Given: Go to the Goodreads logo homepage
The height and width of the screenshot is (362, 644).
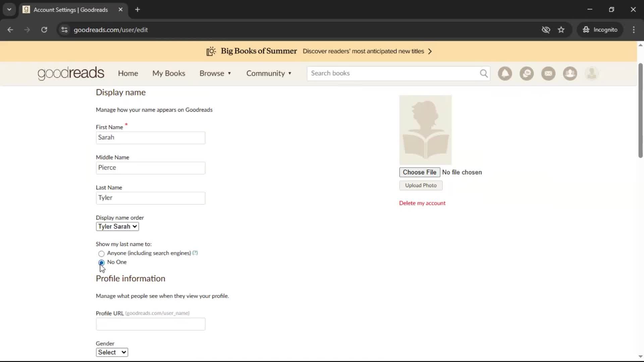Looking at the screenshot, I should click(71, 73).
